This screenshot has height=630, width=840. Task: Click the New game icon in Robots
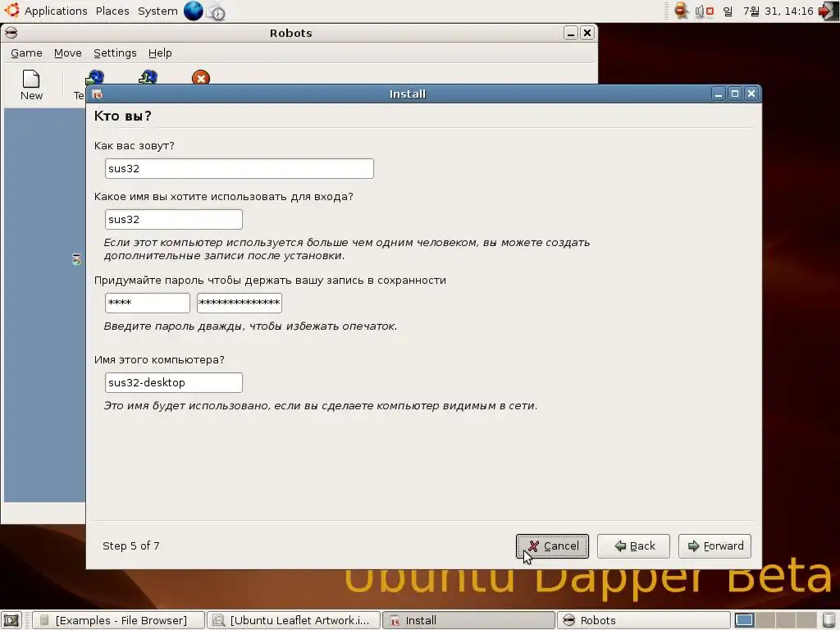[x=31, y=84]
